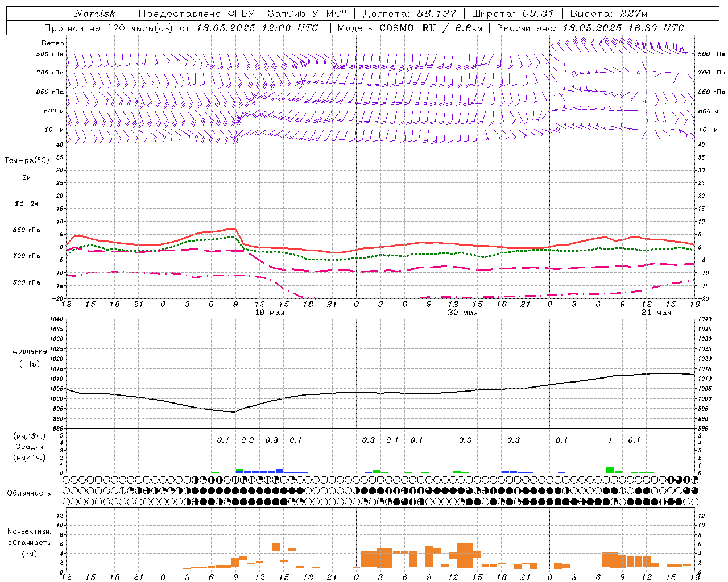Click the forecast start "18.05.2025 12:00 UTC"
This screenshot has width=728, height=582.
tap(257, 28)
